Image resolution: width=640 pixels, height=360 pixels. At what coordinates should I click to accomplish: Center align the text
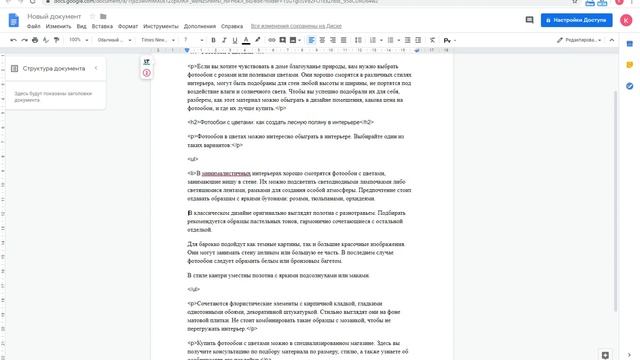pyautogui.click(x=322, y=40)
